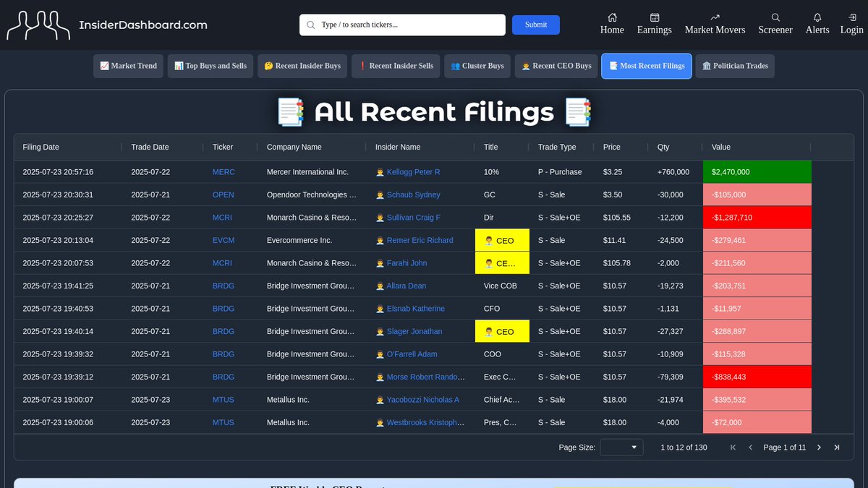Image resolution: width=868 pixels, height=488 pixels.
Task: Open the OPEN ticker link
Action: (x=224, y=194)
